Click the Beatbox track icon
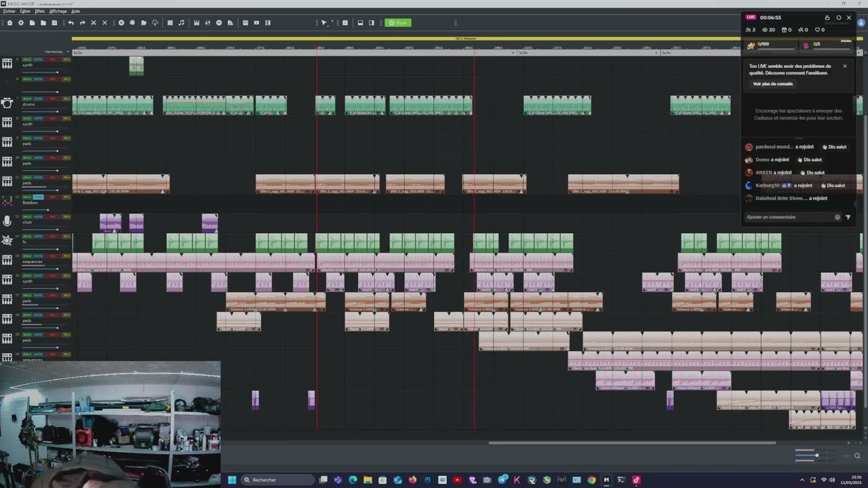This screenshot has height=488, width=868. click(x=7, y=201)
